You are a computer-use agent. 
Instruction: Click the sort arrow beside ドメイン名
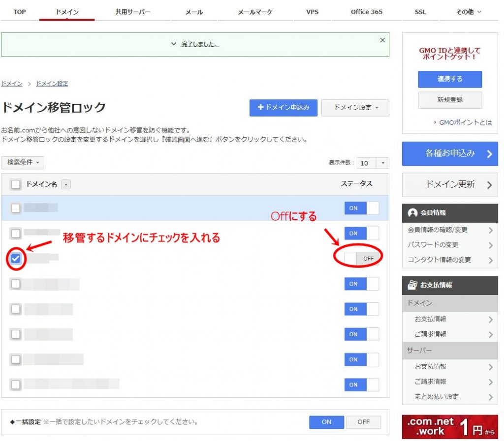[66, 184]
